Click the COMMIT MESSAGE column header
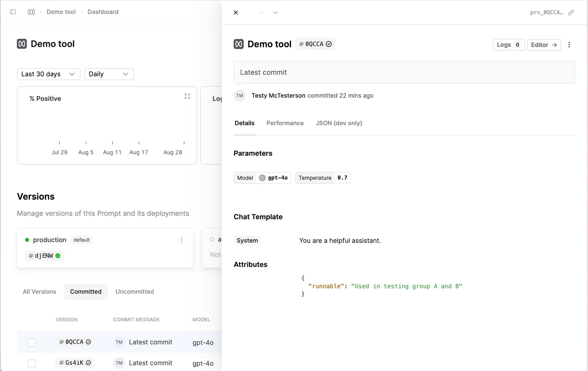The width and height of the screenshot is (588, 371). coord(136,320)
